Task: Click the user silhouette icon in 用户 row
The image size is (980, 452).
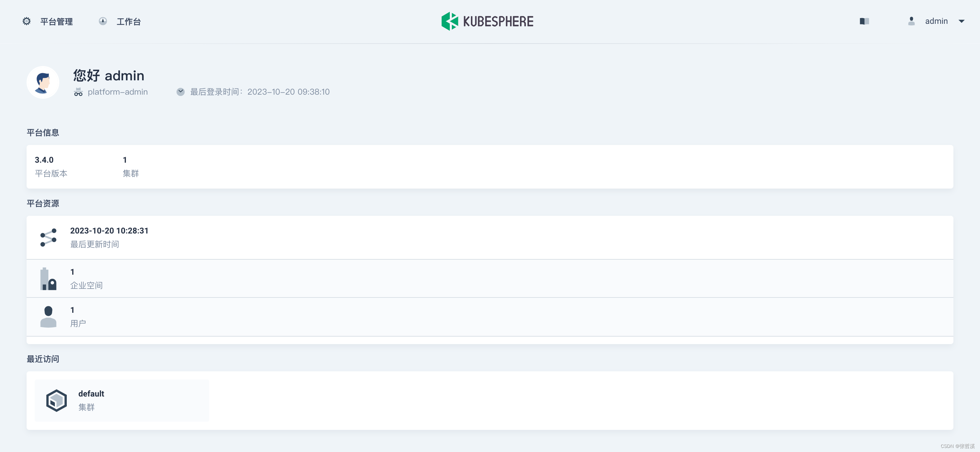Action: 48,317
